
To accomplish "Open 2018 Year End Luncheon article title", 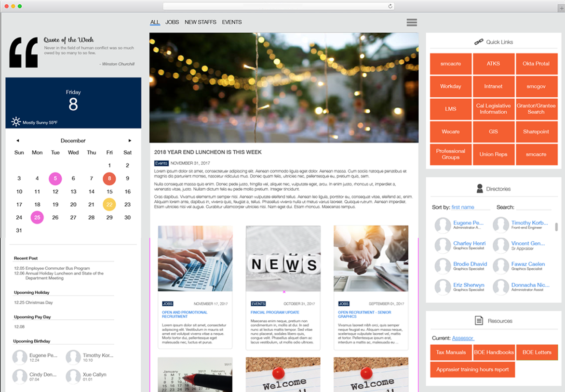I will pos(208,152).
